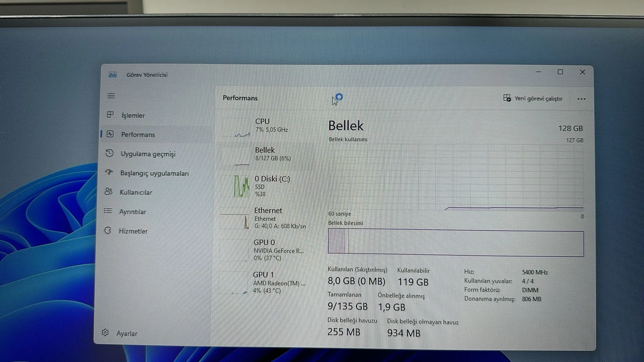644x362 pixels.
Task: Open Ayarlar at bottom of sidebar
Action: [153, 333]
